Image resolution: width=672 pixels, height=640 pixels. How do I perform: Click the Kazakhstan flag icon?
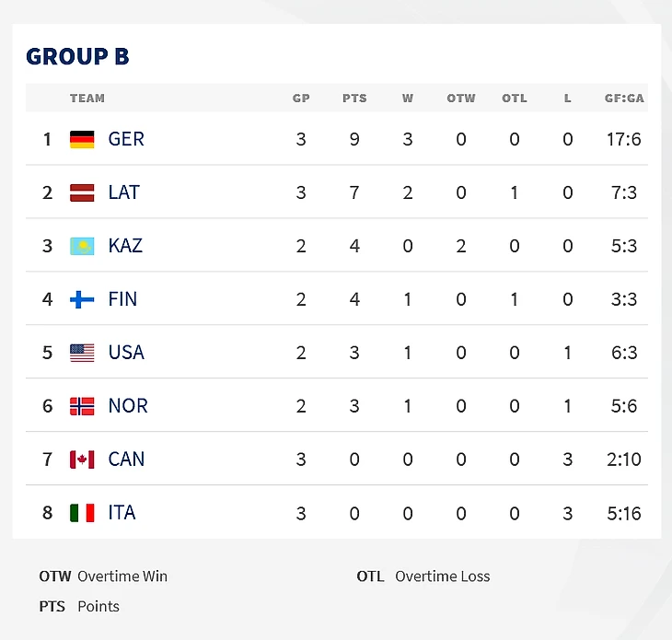tap(82, 246)
